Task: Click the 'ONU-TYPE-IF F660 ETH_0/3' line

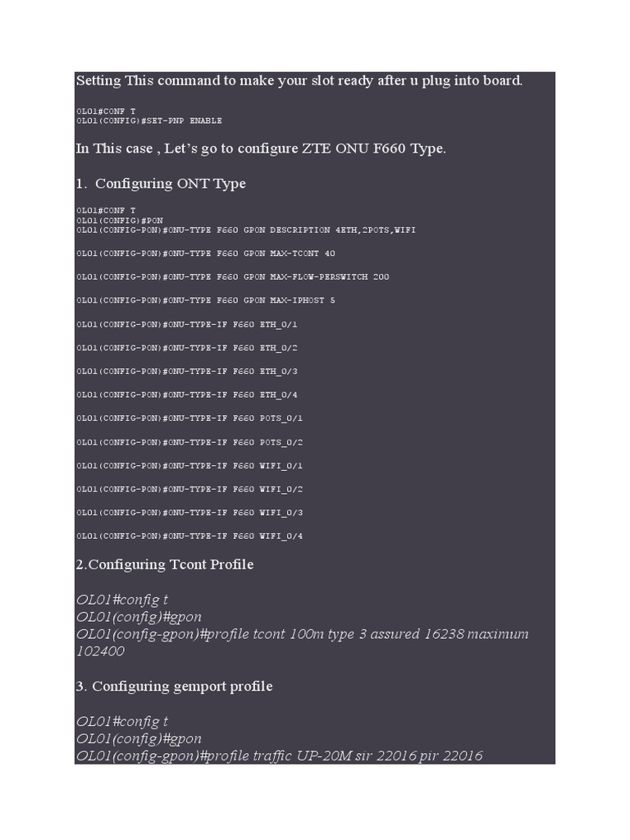Action: [187, 372]
